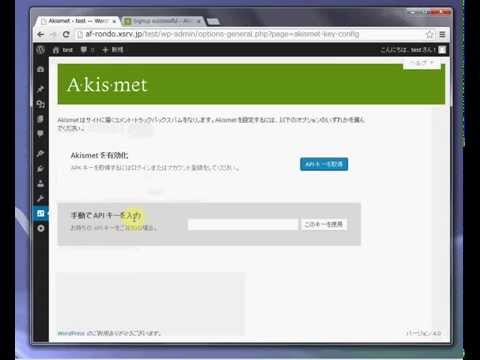Open the Tools wrench icon

pyautogui.click(x=41, y=199)
